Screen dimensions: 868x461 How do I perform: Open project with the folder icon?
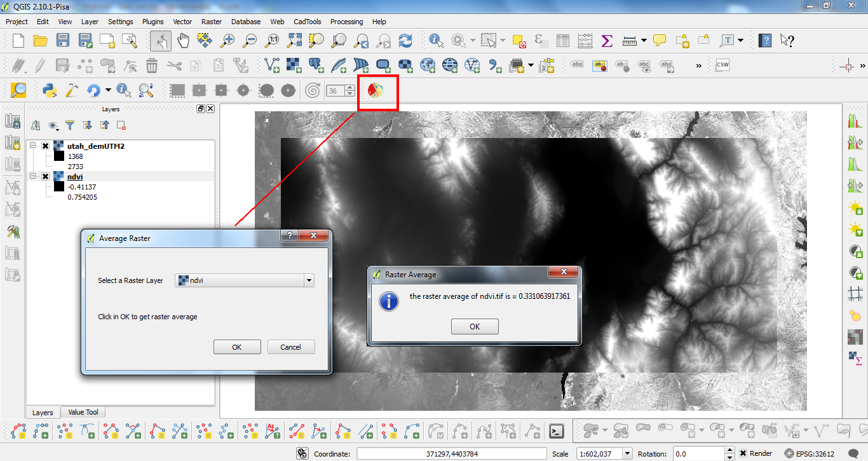[x=41, y=41]
